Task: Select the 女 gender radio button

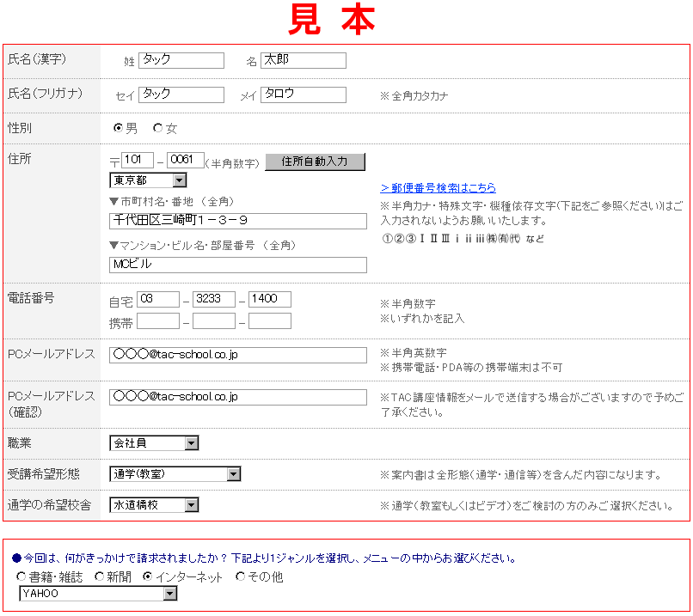Action: pyautogui.click(x=157, y=128)
